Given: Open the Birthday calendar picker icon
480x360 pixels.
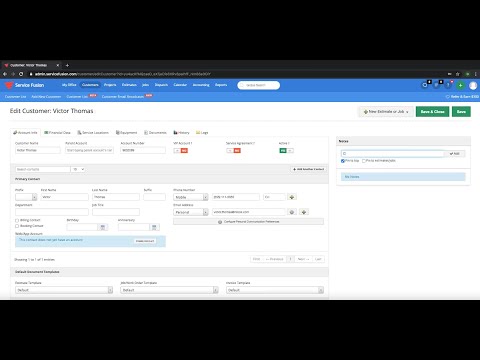Looking at the screenshot, I should (x=103, y=227).
